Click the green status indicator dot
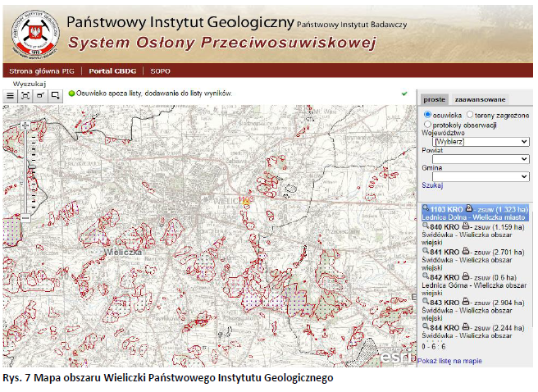 [x=71, y=93]
